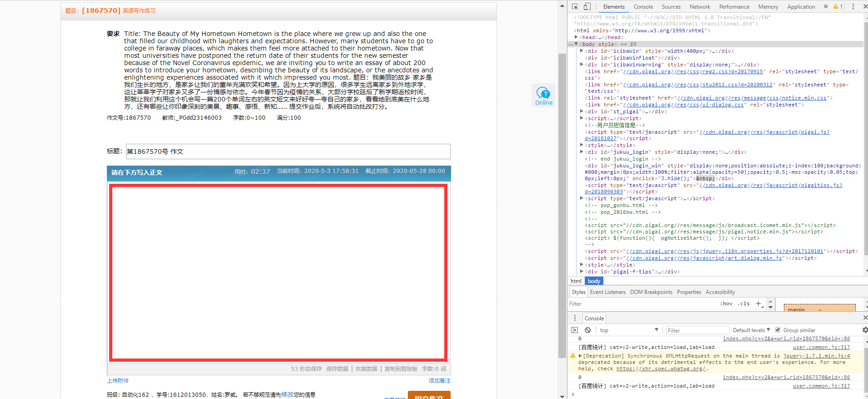The width and height of the screenshot is (868, 399).
Task: Expand the Deprecation warning message in console
Action: click(x=580, y=356)
